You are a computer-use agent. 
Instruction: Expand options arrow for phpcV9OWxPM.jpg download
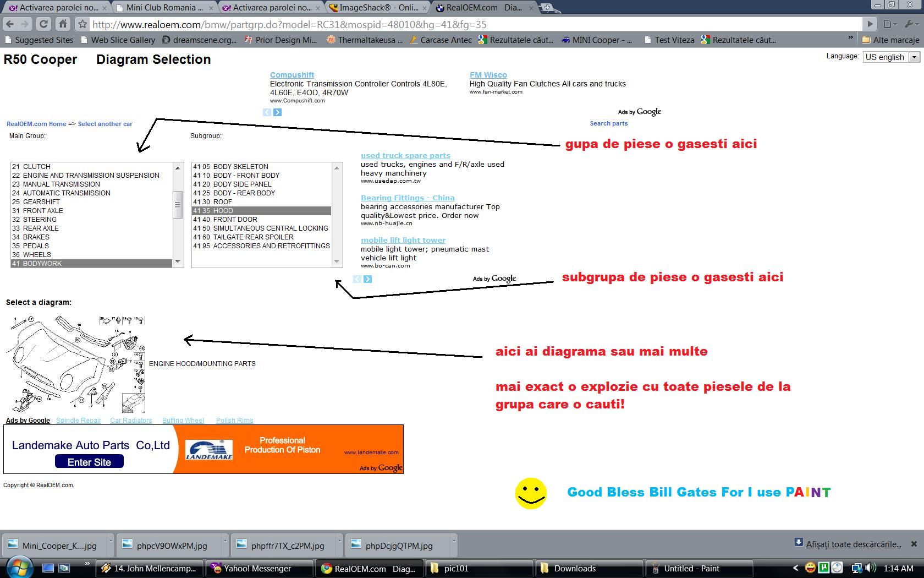click(224, 542)
